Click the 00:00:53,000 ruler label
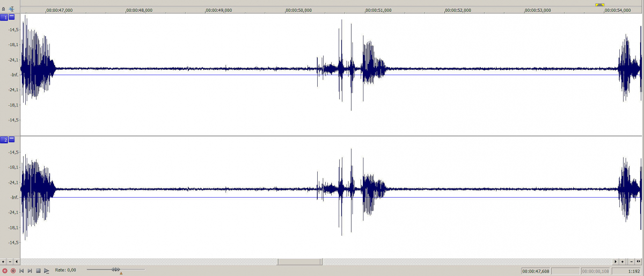 (x=538, y=10)
